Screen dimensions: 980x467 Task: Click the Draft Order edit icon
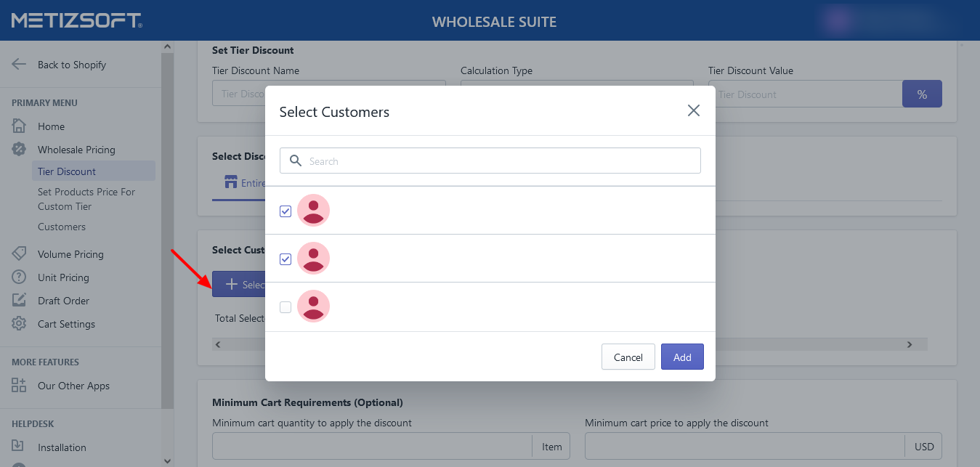coord(19,301)
